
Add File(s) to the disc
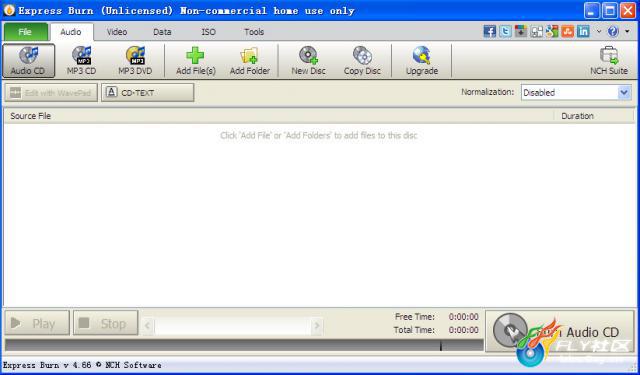pyautogui.click(x=196, y=60)
